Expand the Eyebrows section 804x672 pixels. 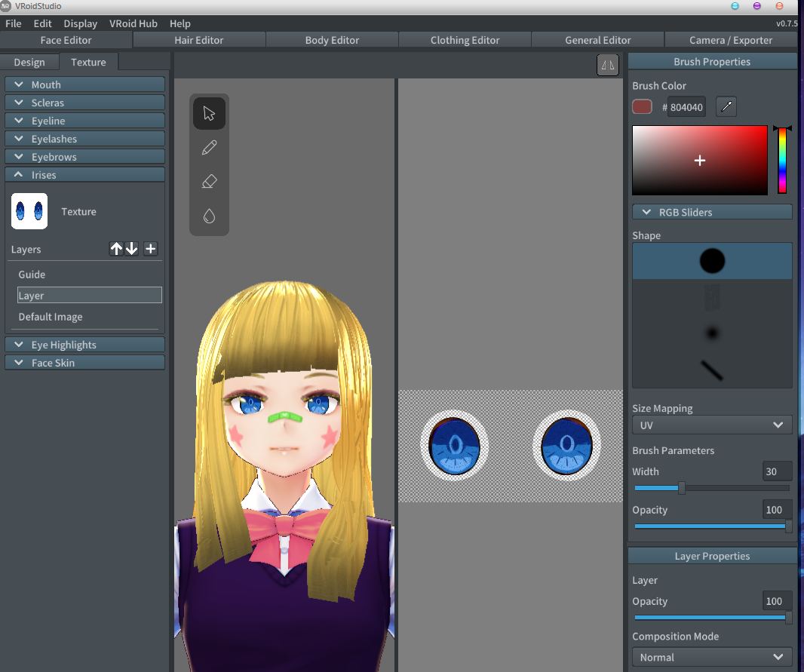(84, 157)
